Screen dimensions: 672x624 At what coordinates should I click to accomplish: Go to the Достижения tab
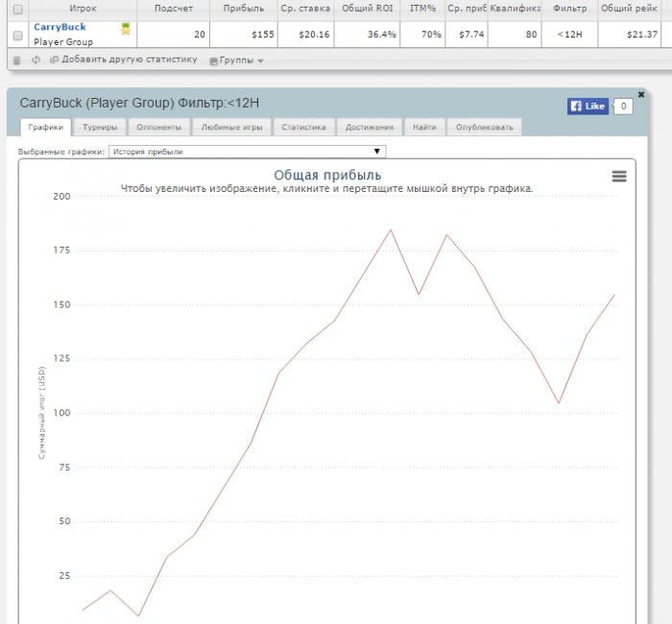[370, 127]
